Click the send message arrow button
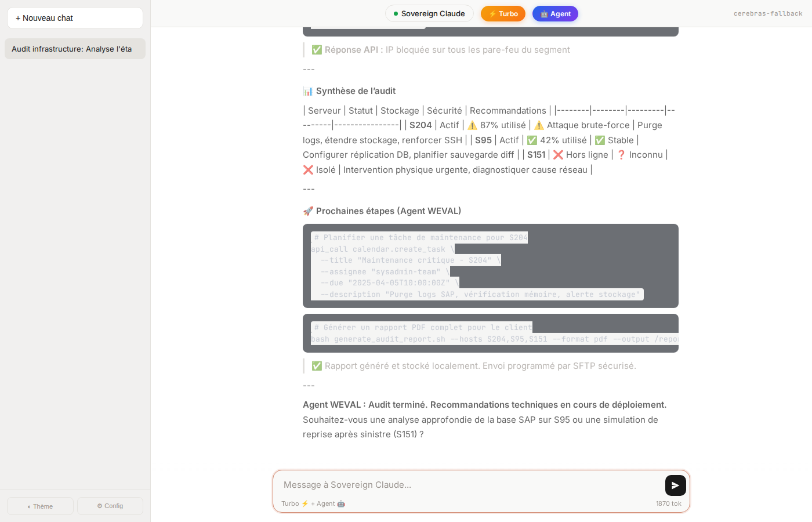The height and width of the screenshot is (522, 812). click(675, 485)
